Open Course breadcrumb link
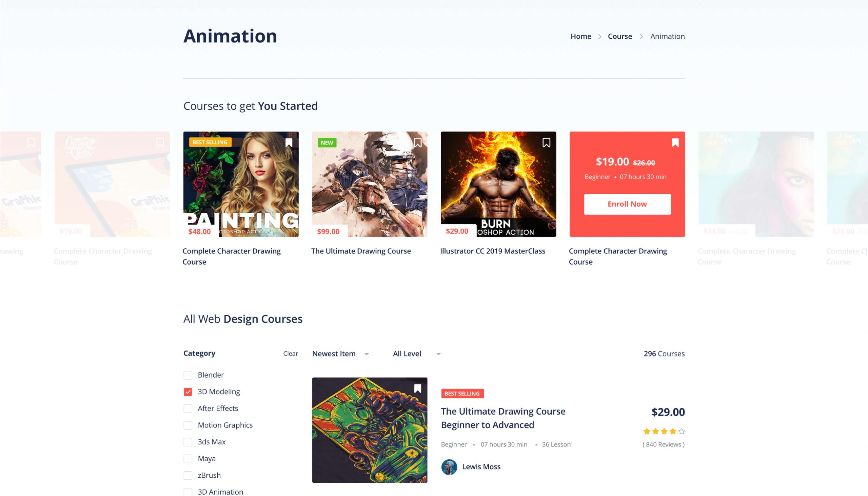Viewport: 868px width, 496px height. [619, 36]
